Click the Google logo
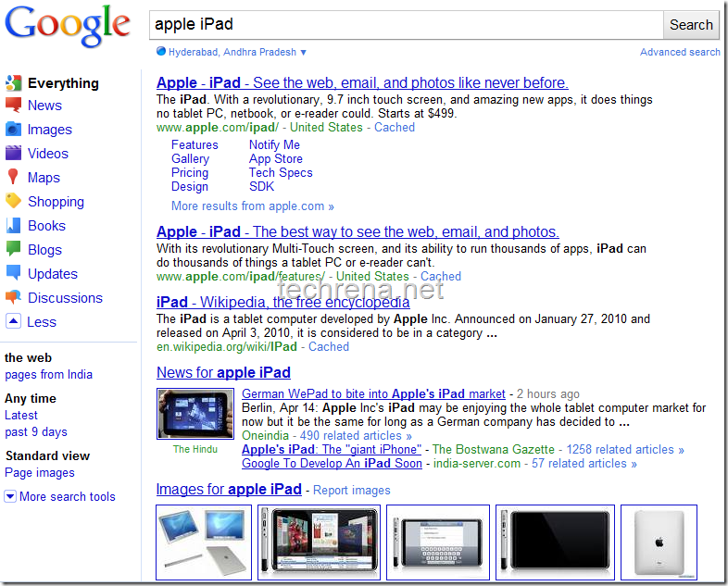Image resolution: width=728 pixels, height=586 pixels. pos(68,26)
